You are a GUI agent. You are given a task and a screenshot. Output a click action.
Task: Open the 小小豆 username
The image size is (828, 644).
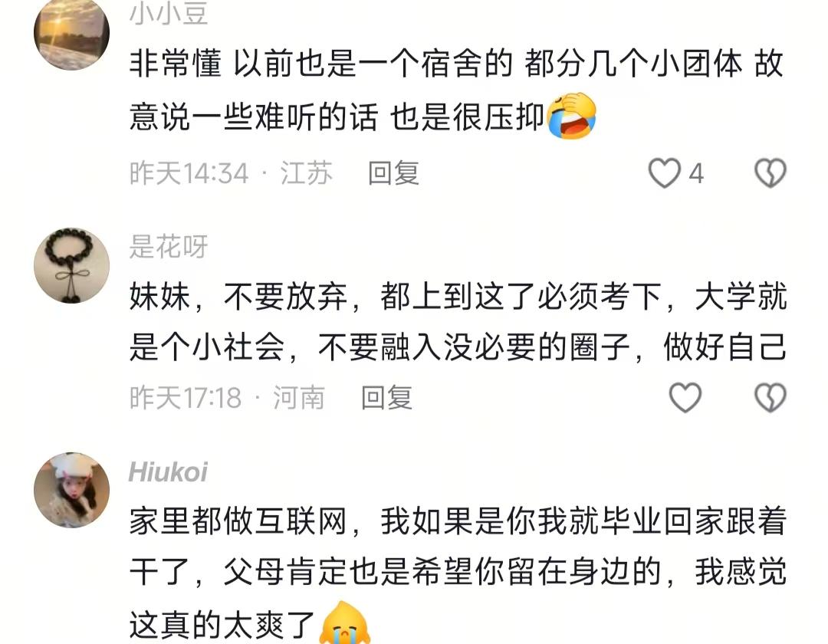tap(169, 14)
